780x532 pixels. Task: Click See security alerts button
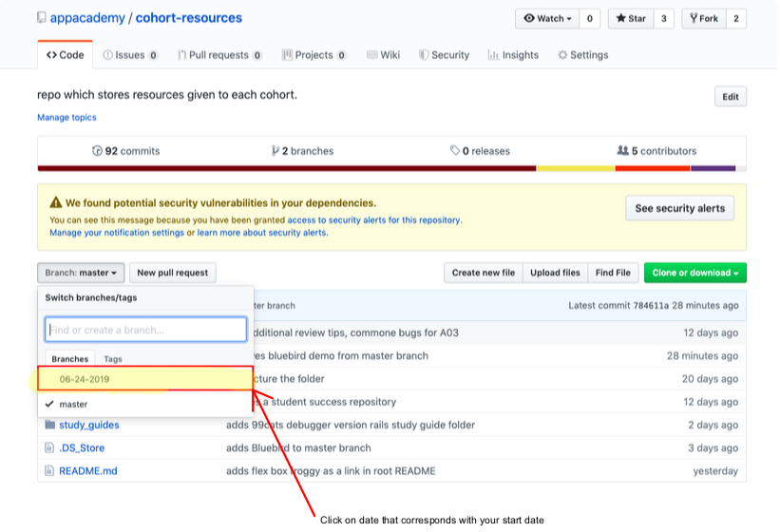click(679, 208)
